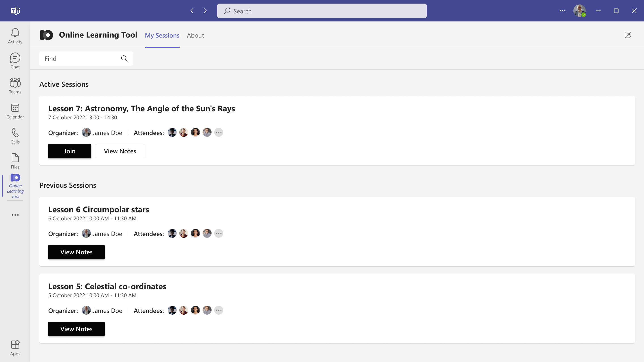Click the Lesson 5 Celestial co-ordinates title
This screenshot has width=644, height=362.
[x=107, y=286]
